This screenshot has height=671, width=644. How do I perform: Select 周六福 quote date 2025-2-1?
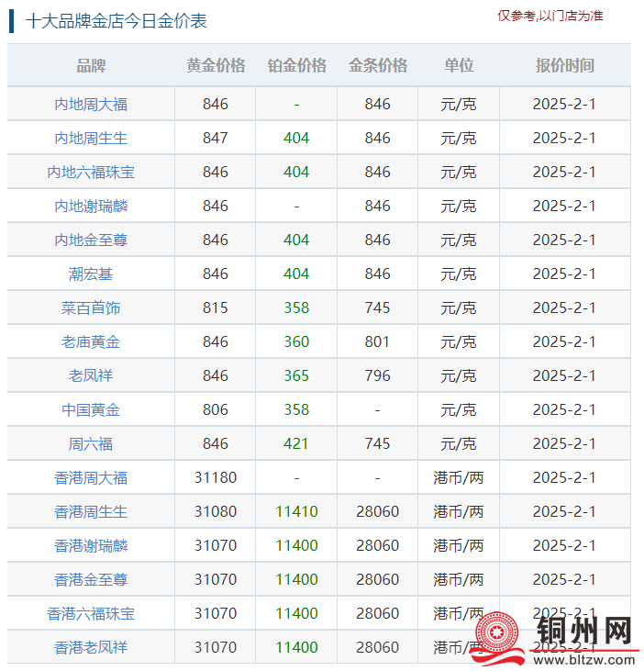[x=564, y=443]
